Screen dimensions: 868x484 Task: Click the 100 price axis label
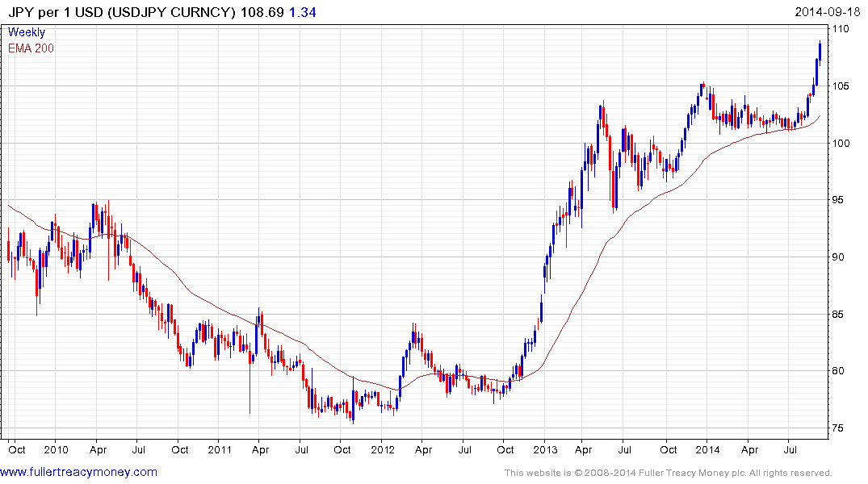841,144
